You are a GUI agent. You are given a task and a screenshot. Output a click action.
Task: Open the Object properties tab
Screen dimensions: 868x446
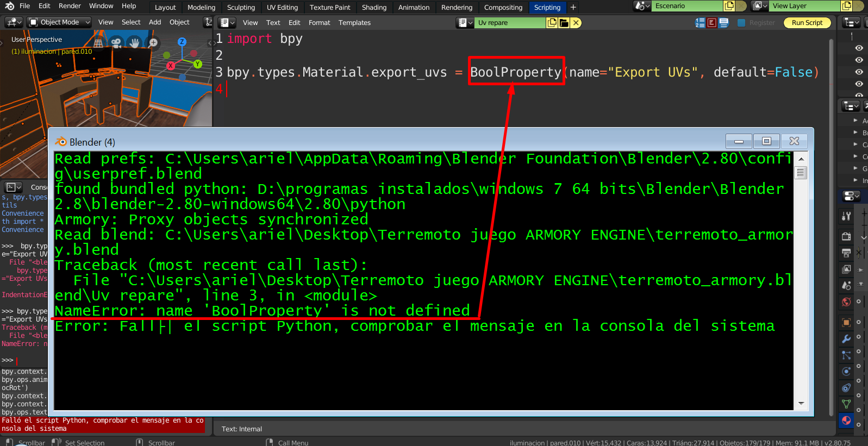846,322
